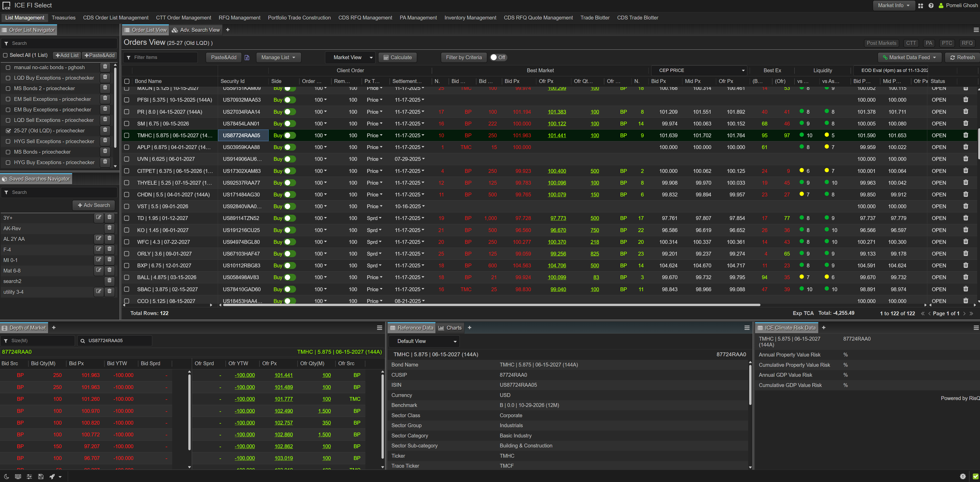Open the Market View dropdown

click(350, 57)
